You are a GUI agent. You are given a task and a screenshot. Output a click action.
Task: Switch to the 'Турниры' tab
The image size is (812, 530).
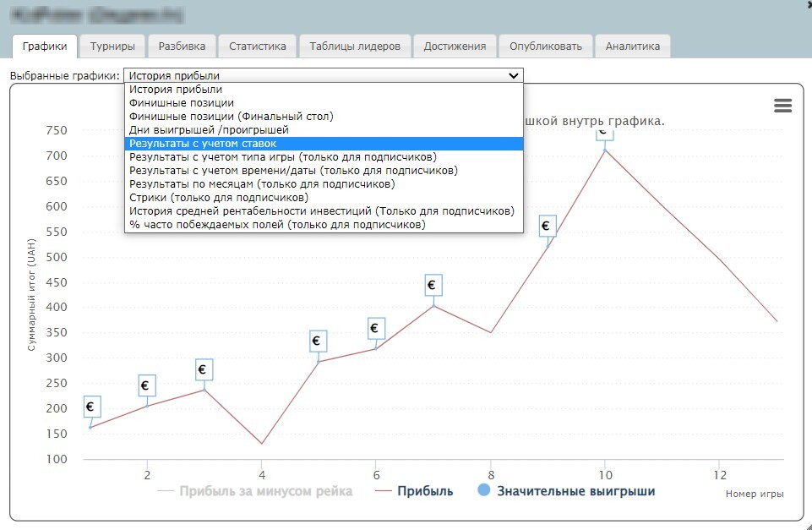[112, 46]
